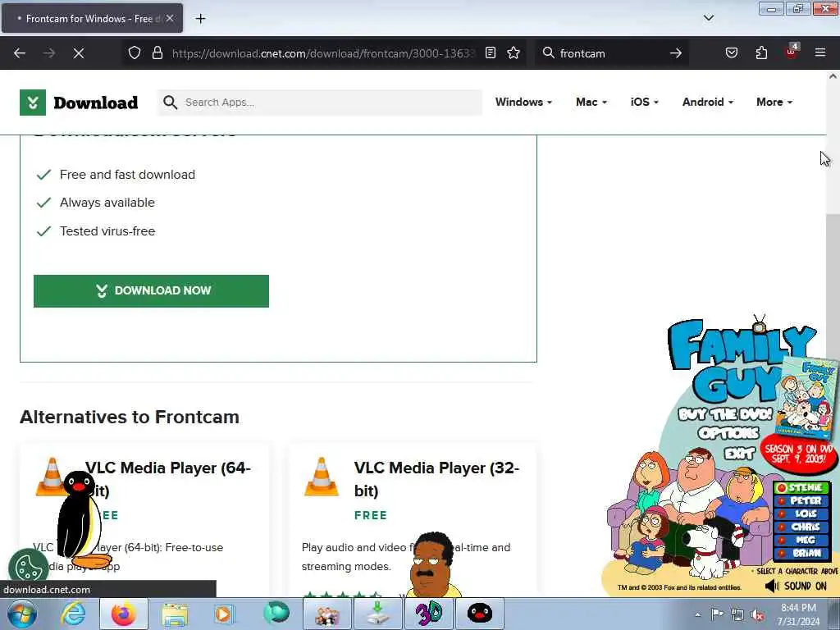Expand the Android menu
Viewport: 840px width, 630px height.
click(x=708, y=102)
